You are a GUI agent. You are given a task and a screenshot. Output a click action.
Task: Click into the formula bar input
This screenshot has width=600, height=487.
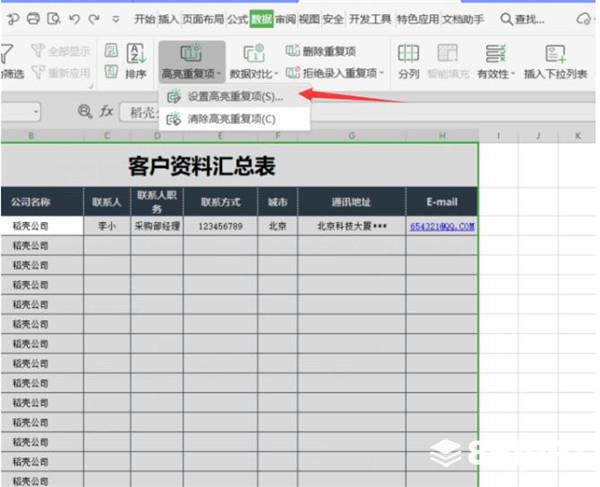(356, 112)
